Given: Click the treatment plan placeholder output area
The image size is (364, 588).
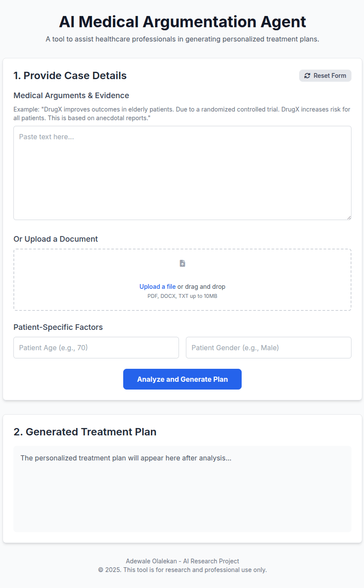Looking at the screenshot, I should (x=182, y=489).
